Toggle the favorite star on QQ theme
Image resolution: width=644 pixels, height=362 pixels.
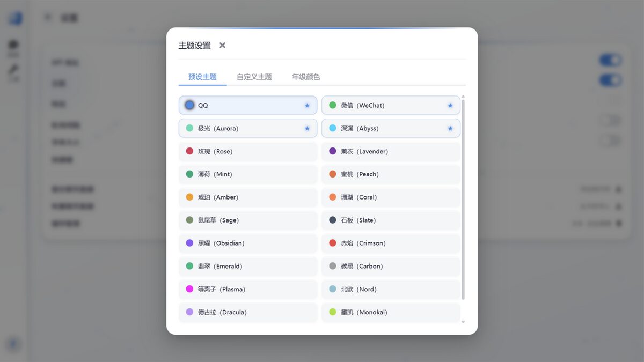(x=307, y=106)
